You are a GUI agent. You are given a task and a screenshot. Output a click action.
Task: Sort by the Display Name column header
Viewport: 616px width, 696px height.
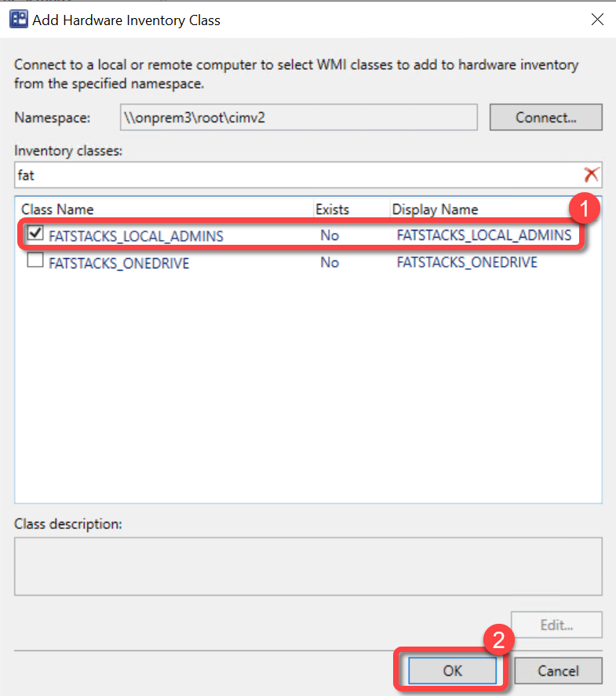click(x=435, y=210)
